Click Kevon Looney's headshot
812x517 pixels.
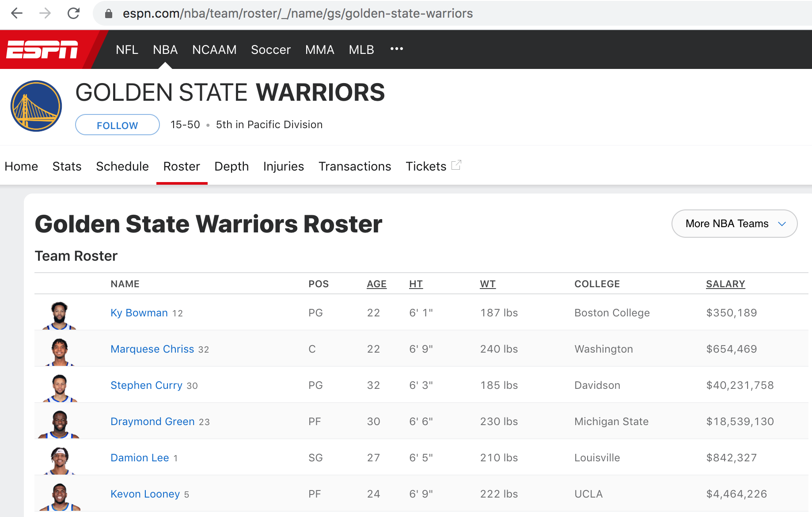pyautogui.click(x=60, y=497)
